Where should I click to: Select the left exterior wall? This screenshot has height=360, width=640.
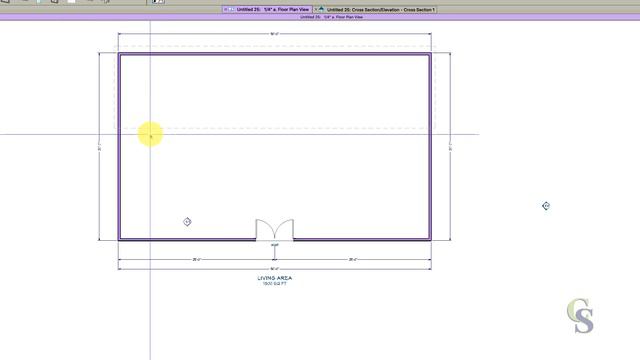click(x=119, y=147)
